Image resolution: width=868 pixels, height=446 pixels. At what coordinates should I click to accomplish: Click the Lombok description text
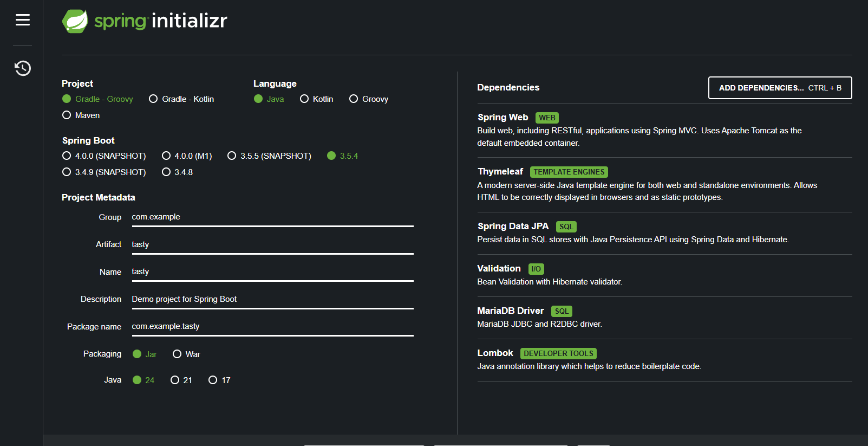coord(589,367)
